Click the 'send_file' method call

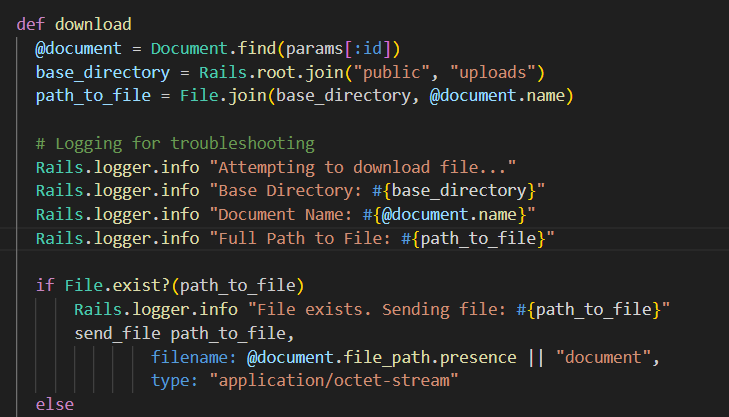pos(117,334)
